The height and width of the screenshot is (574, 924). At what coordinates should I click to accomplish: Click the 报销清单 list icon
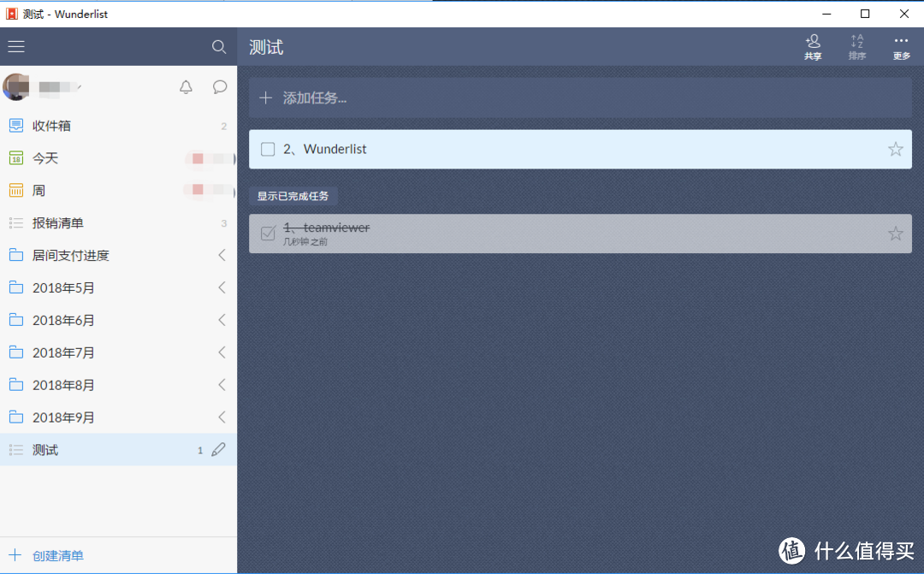[x=16, y=222]
